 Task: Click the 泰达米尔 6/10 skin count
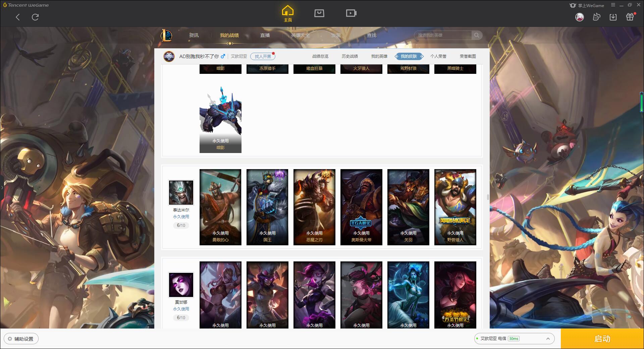[x=181, y=226]
